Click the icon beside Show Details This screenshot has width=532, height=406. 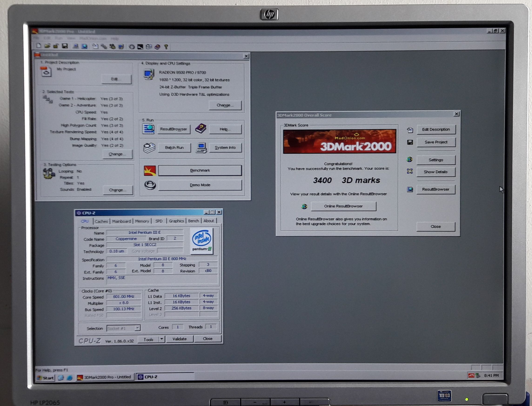[x=410, y=171]
